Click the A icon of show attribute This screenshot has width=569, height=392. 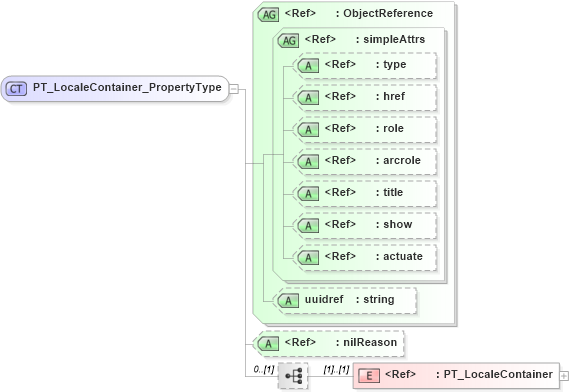[x=308, y=225]
